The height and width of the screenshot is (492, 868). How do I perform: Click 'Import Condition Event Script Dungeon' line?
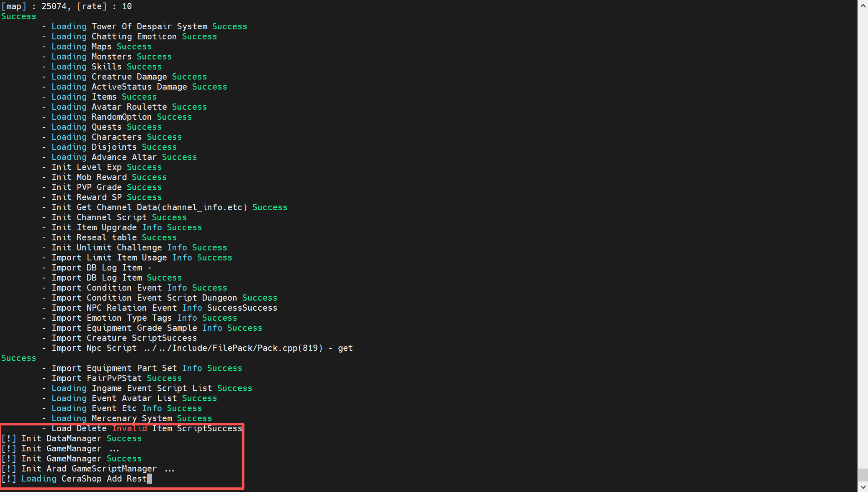pyautogui.click(x=160, y=298)
